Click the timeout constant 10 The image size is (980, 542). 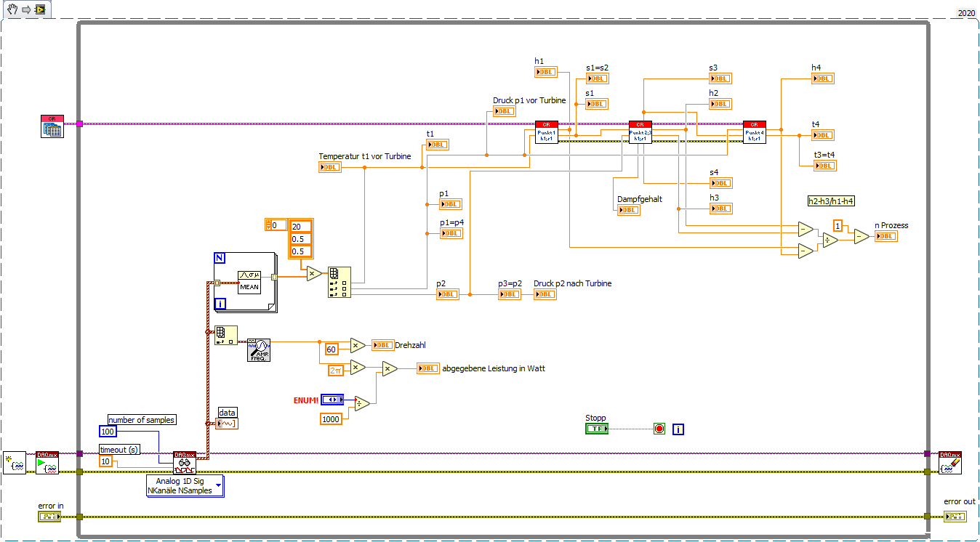coord(106,462)
